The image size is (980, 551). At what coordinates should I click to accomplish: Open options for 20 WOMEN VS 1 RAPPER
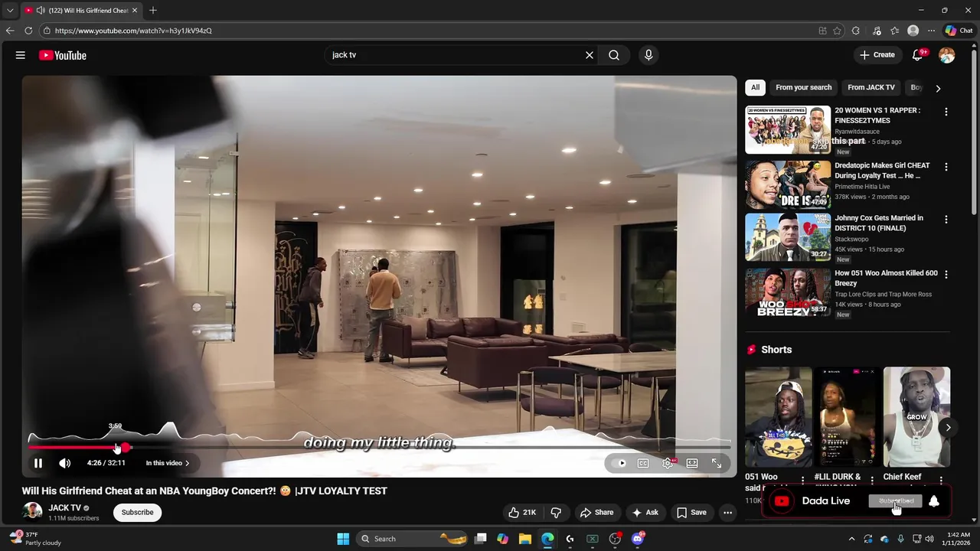click(946, 112)
